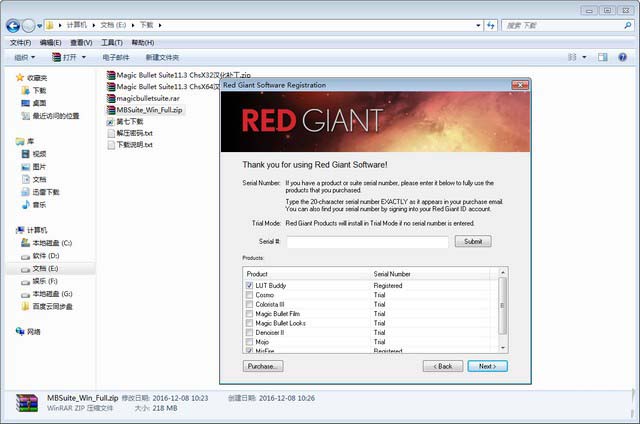
Task: Click the Purchase... button
Action: tap(263, 366)
